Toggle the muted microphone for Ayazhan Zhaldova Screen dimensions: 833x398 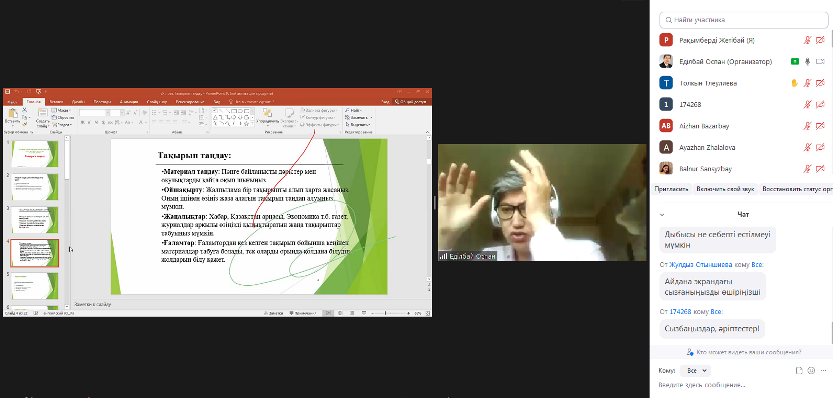(x=807, y=147)
